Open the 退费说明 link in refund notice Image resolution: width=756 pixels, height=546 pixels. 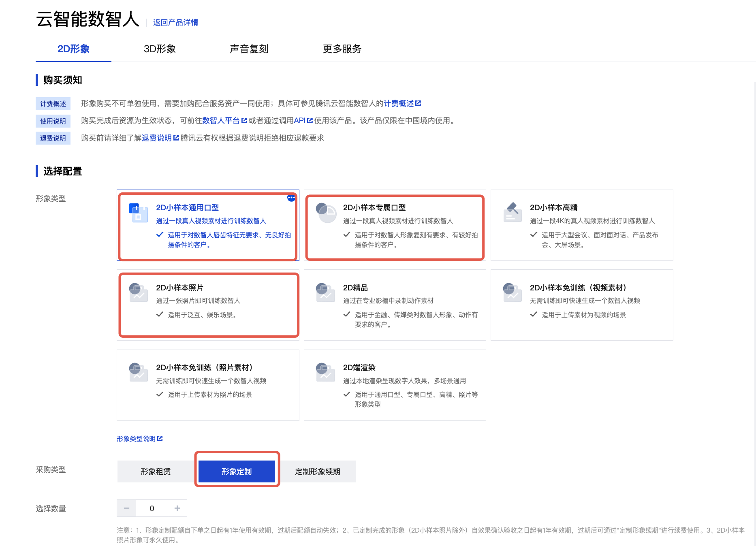pyautogui.click(x=157, y=138)
